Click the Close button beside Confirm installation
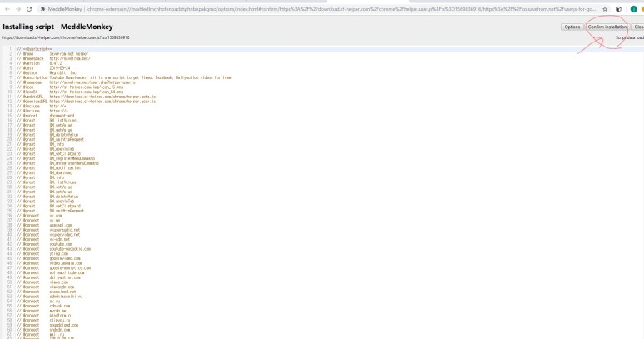Viewport: 644px width, 339px height. tap(638, 27)
